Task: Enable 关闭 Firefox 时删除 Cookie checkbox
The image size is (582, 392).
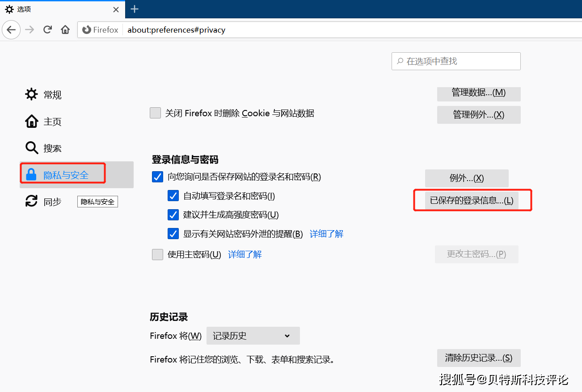Action: [x=155, y=113]
